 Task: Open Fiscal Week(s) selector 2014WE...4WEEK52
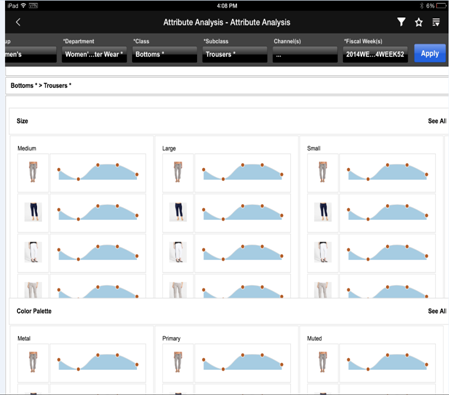click(x=375, y=54)
